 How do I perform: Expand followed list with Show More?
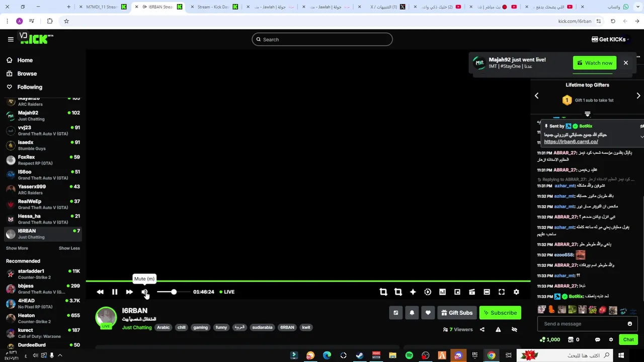[x=17, y=248]
